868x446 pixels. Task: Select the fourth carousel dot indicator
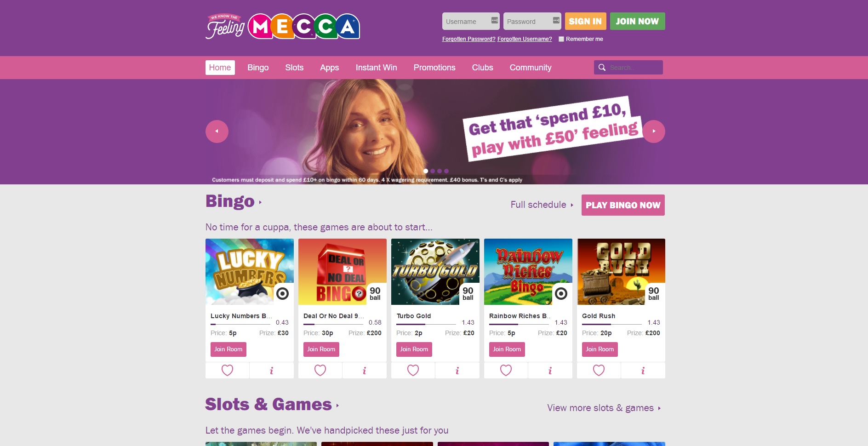[446, 171]
